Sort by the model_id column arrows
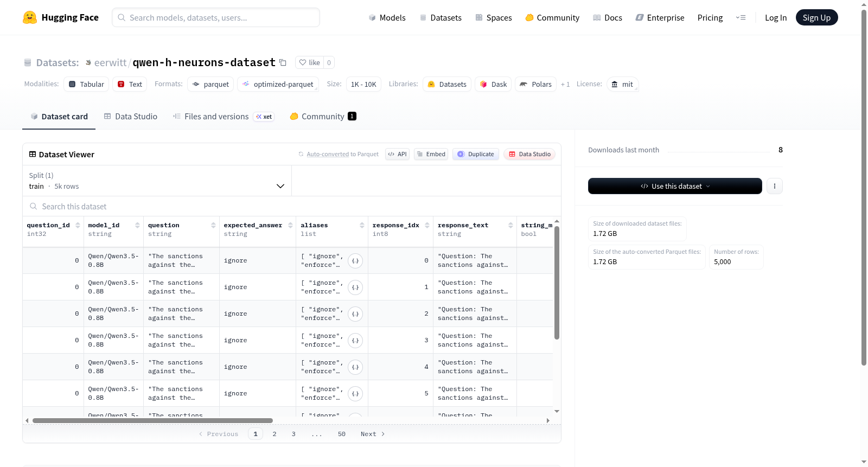The height and width of the screenshot is (467, 868). (x=137, y=225)
